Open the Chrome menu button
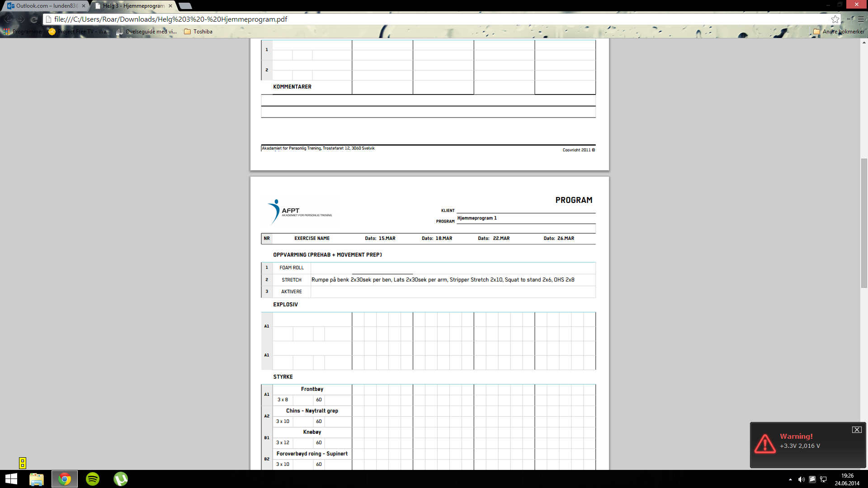The image size is (868, 488). pos(861,19)
